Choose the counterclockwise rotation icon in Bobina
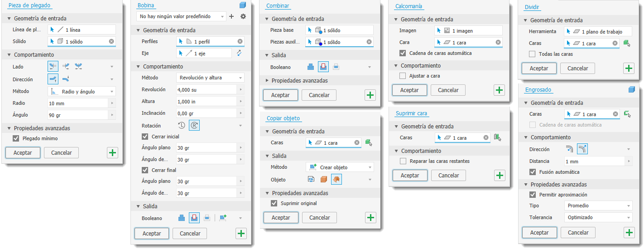 [182, 125]
